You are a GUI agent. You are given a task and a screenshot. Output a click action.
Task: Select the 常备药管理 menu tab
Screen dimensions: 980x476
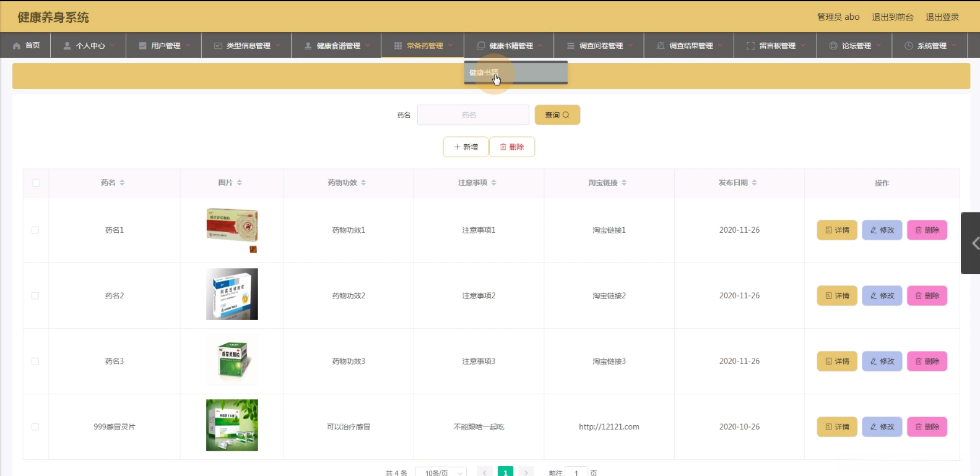(423, 46)
